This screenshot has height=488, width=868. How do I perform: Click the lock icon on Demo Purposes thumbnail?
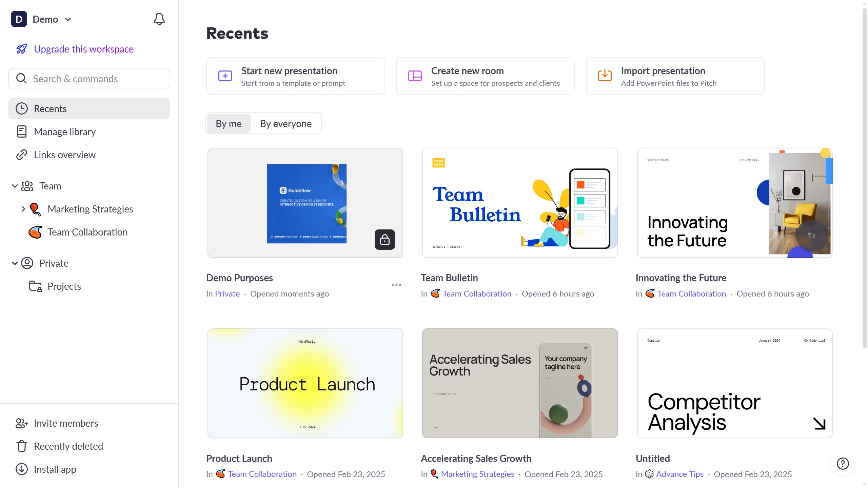pos(384,240)
